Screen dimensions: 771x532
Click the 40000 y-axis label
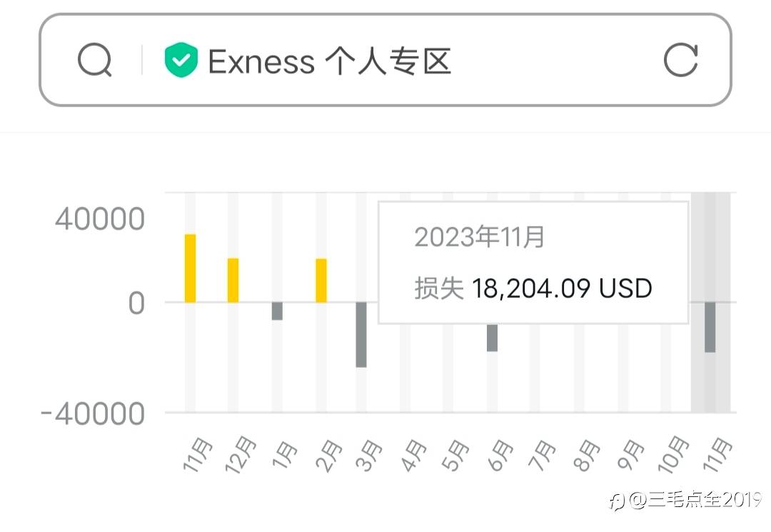pos(100,220)
